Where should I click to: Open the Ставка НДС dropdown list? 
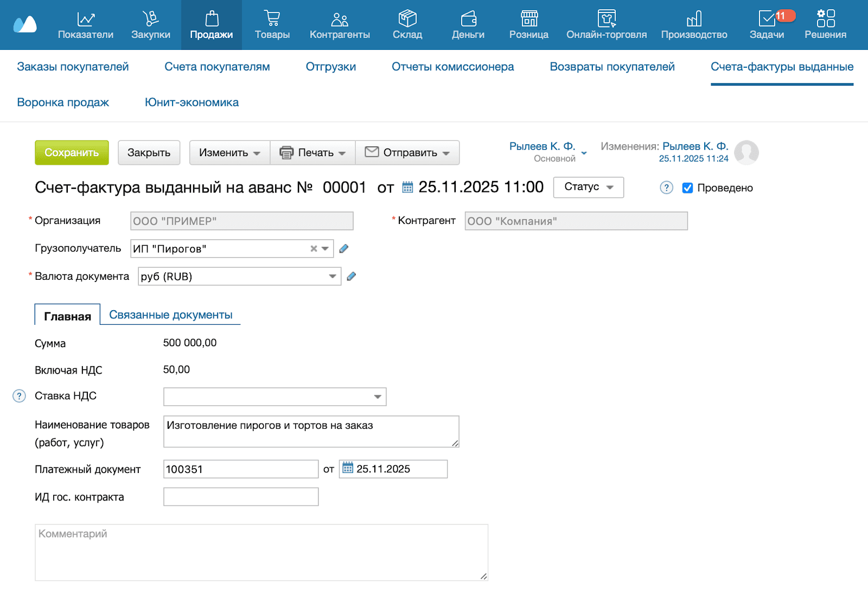pyautogui.click(x=378, y=397)
